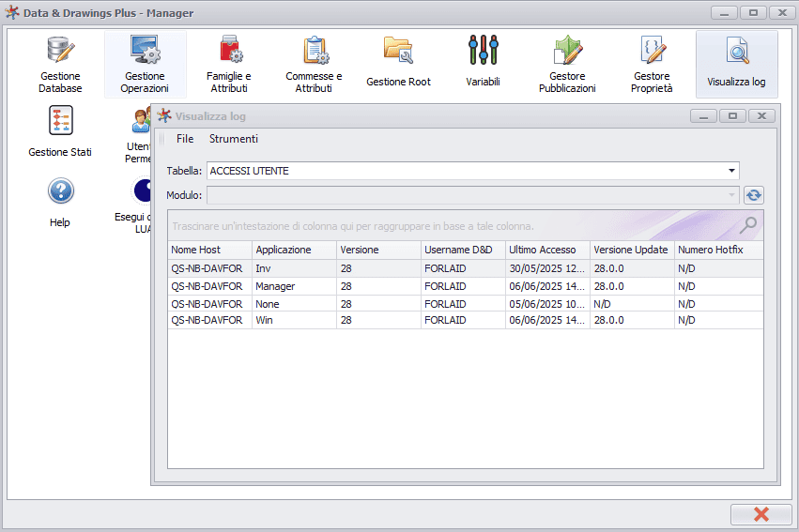Open the Strumenti menu
The height and width of the screenshot is (532, 799).
click(234, 139)
